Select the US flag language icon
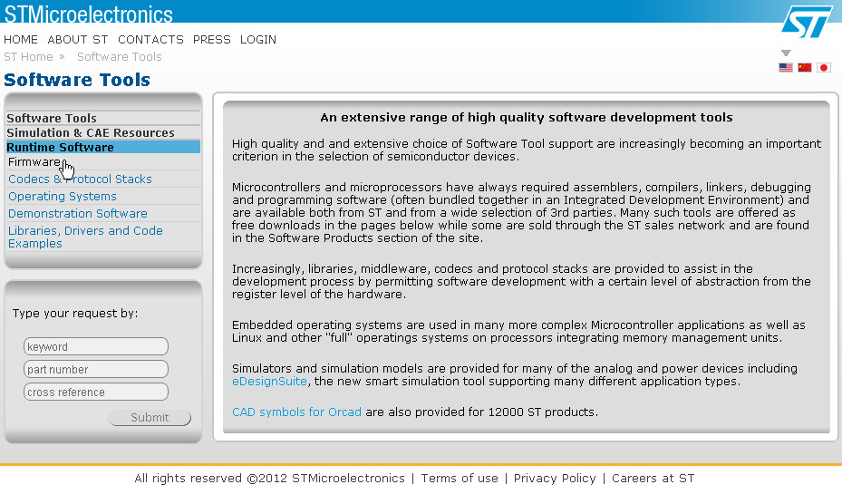Viewport: 842px width, 504px height. pos(786,68)
